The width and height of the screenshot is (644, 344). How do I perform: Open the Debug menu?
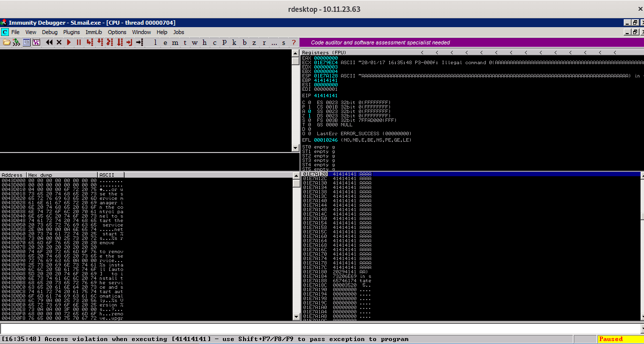tap(49, 32)
